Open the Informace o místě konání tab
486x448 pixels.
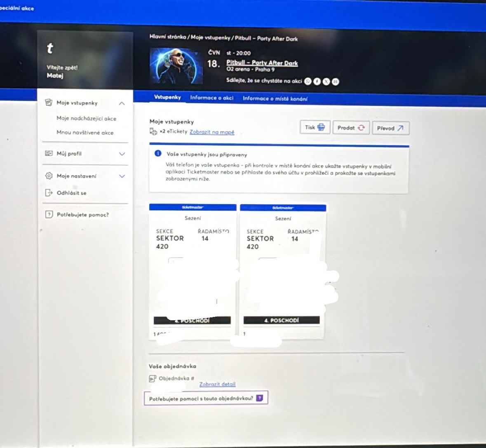click(x=275, y=99)
